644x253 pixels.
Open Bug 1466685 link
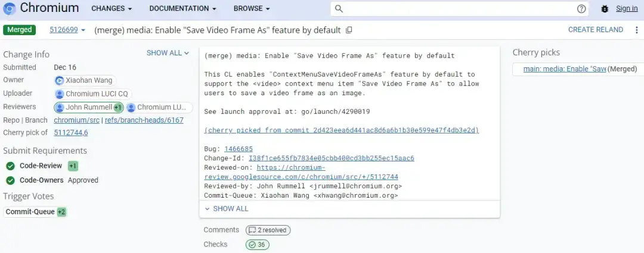click(239, 149)
